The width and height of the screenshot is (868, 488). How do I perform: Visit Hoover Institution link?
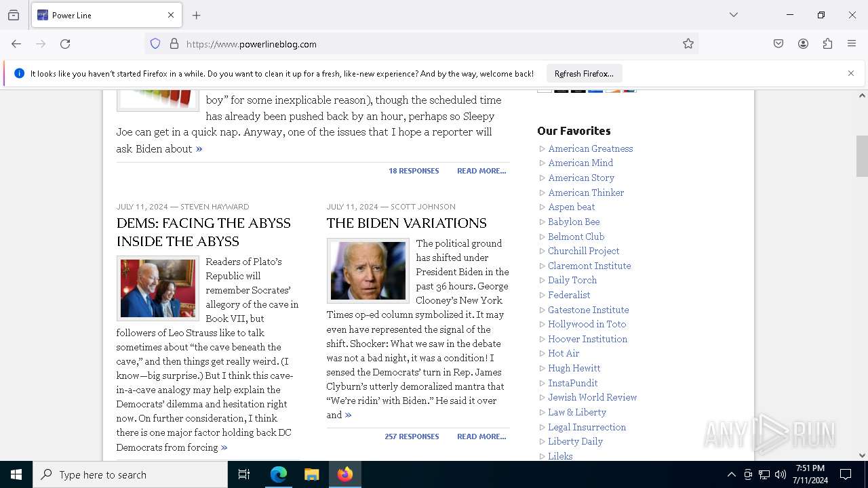coord(588,339)
